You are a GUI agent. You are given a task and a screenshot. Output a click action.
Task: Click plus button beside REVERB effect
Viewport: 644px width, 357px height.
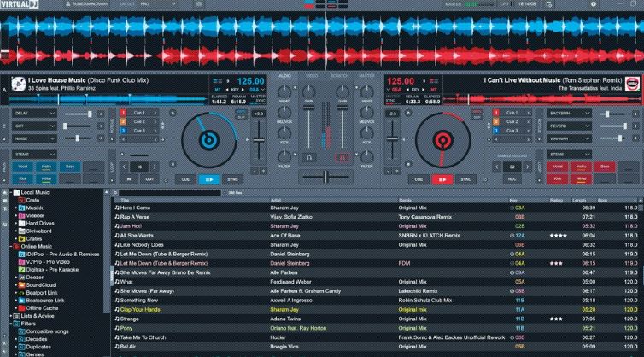(635, 126)
